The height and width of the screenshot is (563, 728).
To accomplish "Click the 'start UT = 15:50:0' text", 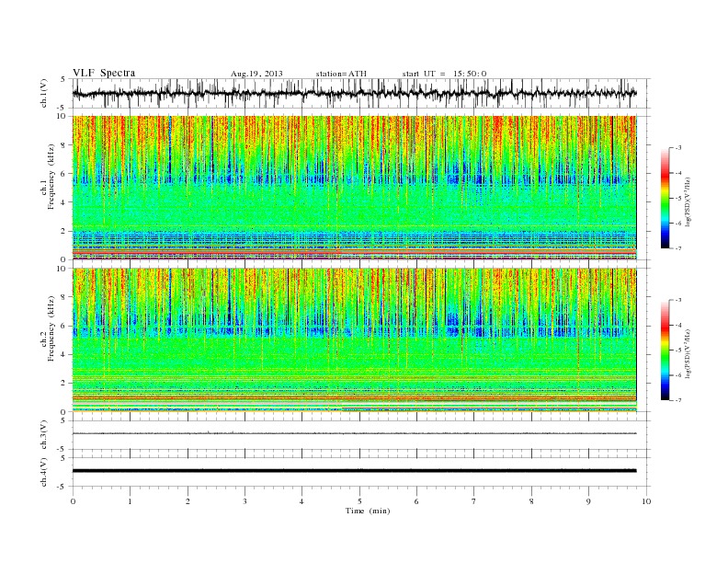I will coord(444,74).
